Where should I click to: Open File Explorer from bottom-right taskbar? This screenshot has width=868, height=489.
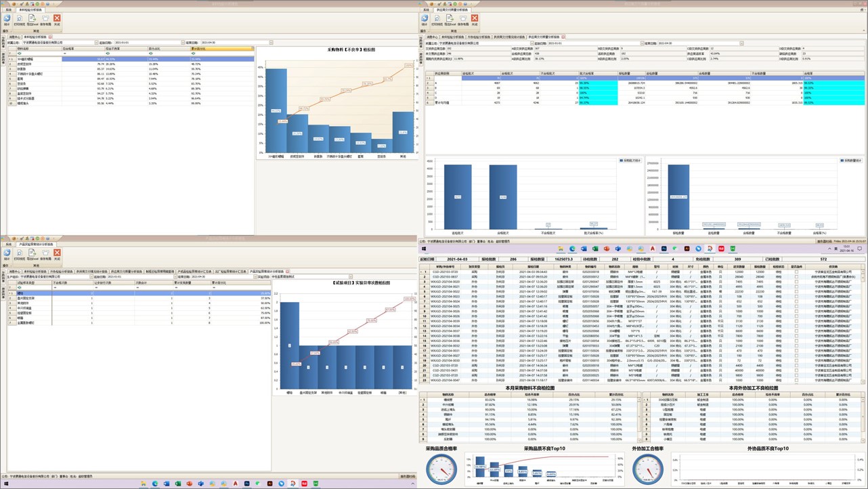click(561, 249)
